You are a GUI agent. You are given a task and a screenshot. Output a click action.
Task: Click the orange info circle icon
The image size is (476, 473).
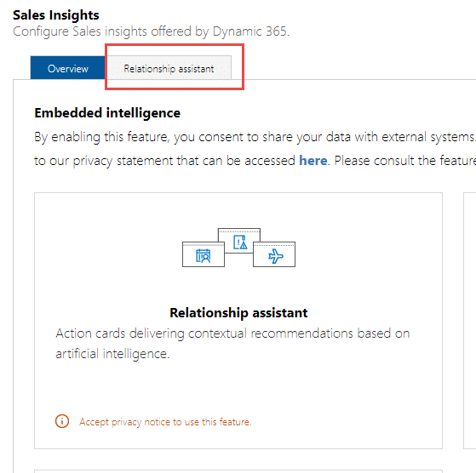[x=62, y=421]
